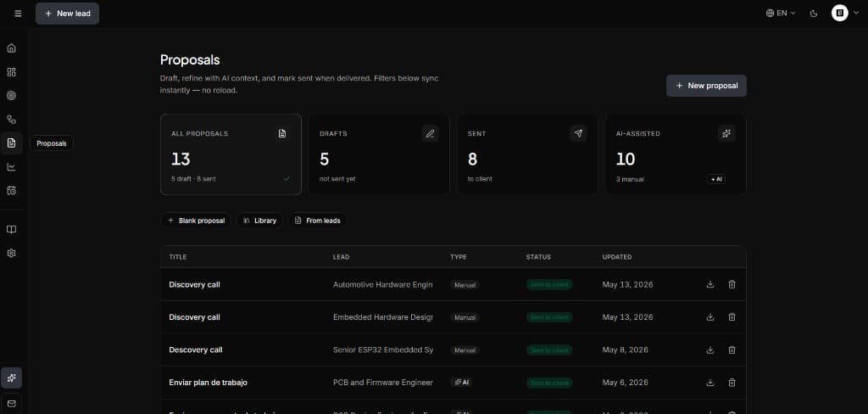Viewport: 868px width, 414px height.
Task: Click the New proposal button
Action: pos(706,86)
